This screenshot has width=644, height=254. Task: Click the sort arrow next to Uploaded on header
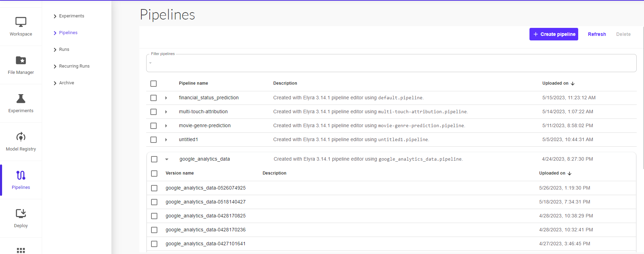573,84
